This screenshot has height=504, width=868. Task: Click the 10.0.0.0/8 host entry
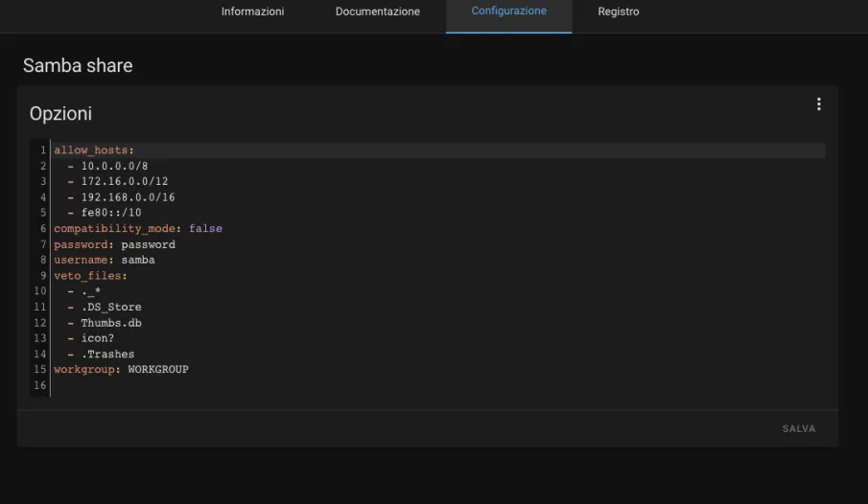tap(114, 166)
